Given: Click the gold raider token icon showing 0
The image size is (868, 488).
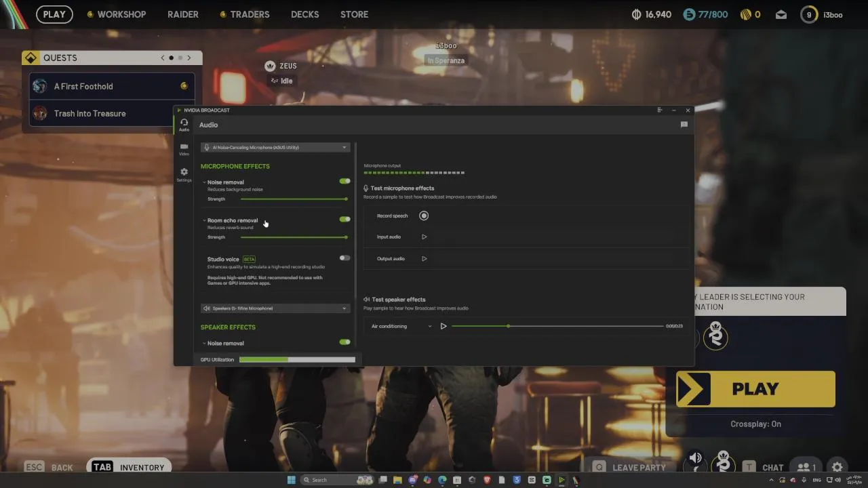Looking at the screenshot, I should point(745,14).
